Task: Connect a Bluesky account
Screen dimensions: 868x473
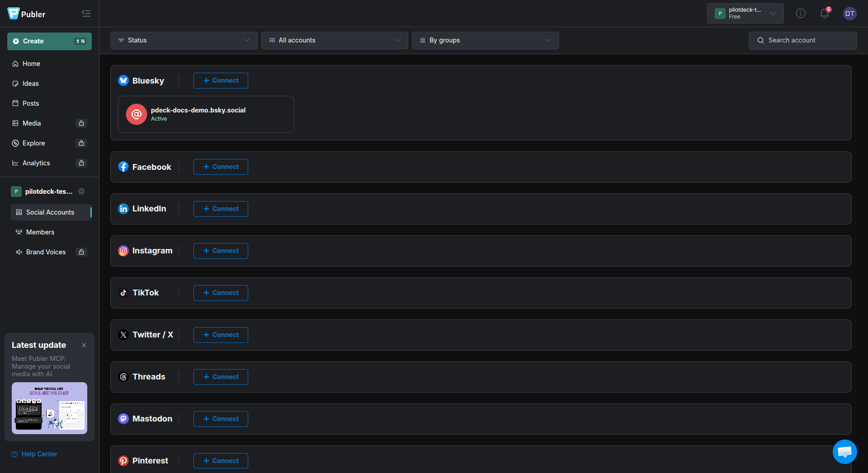Action: 221,80
